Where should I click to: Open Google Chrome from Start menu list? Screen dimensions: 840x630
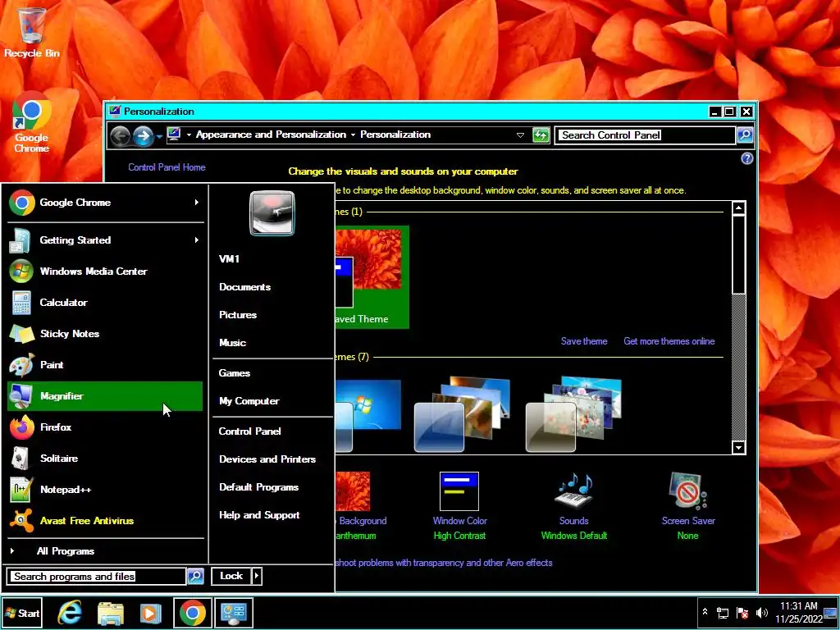(x=105, y=203)
